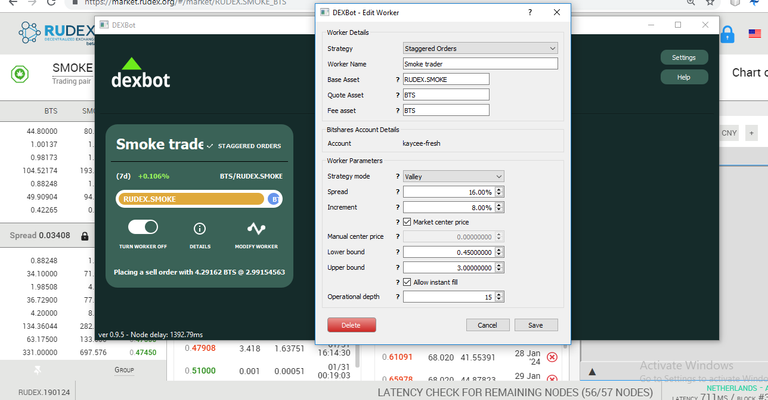Uncheck the Market center price checkbox
The image size is (768, 400).
(406, 221)
